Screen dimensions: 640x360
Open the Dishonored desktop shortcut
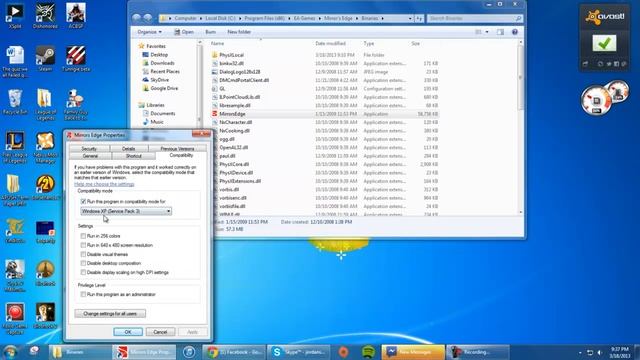point(45,16)
